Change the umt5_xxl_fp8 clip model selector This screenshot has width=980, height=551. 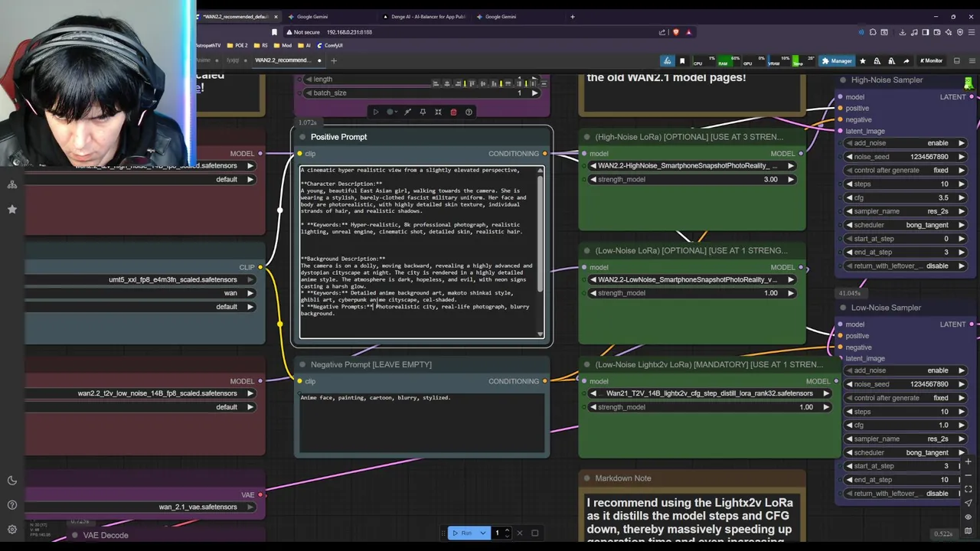pos(142,280)
